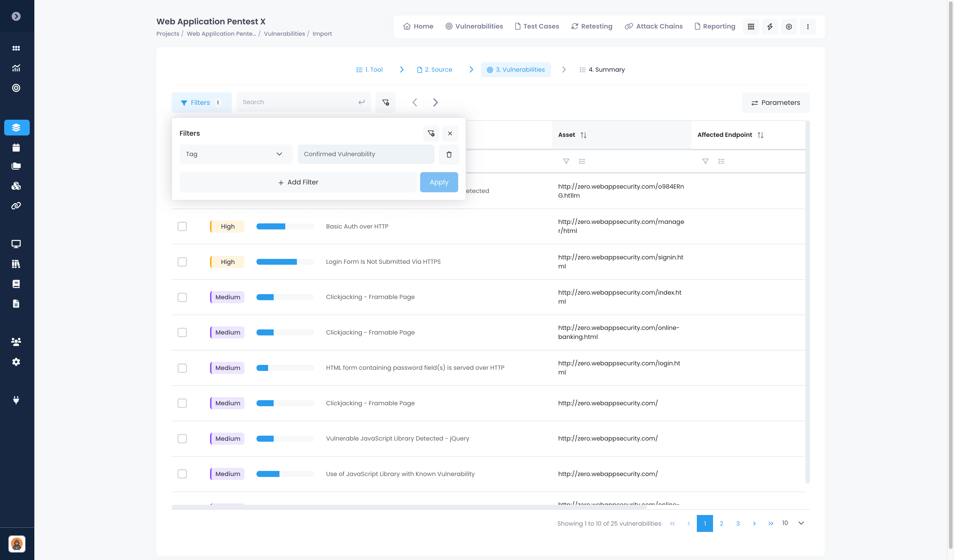Expand the sidebar with top arrow button

pos(16,16)
